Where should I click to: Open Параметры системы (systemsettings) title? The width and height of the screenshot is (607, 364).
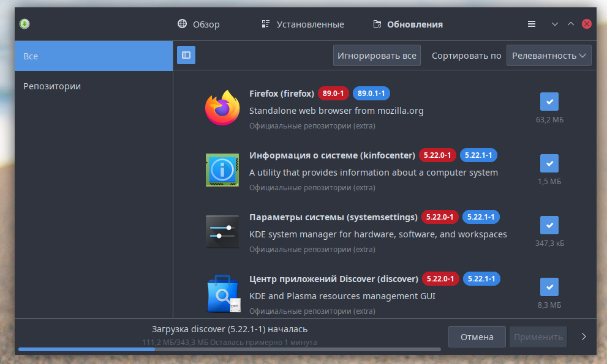tap(333, 217)
